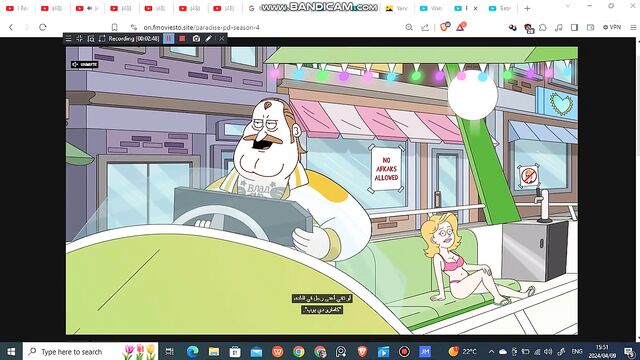The image size is (640, 360).
Task: Open the browser main menu
Action: (633, 27)
